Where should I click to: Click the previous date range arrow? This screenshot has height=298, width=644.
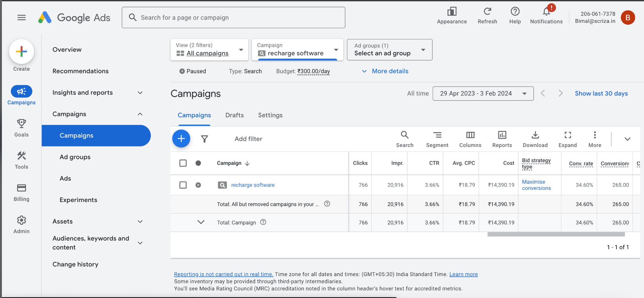(x=543, y=93)
